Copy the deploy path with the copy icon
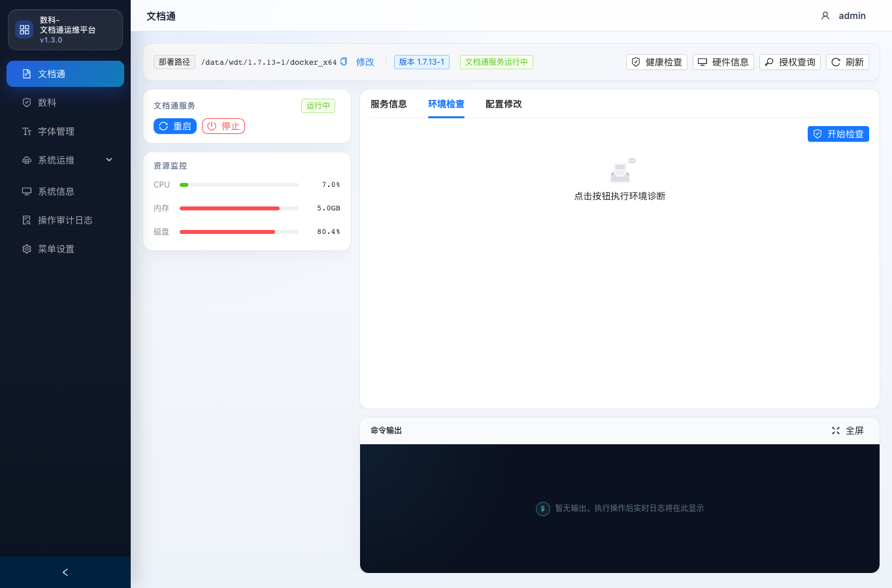Viewport: 892px width, 588px height. pyautogui.click(x=344, y=61)
